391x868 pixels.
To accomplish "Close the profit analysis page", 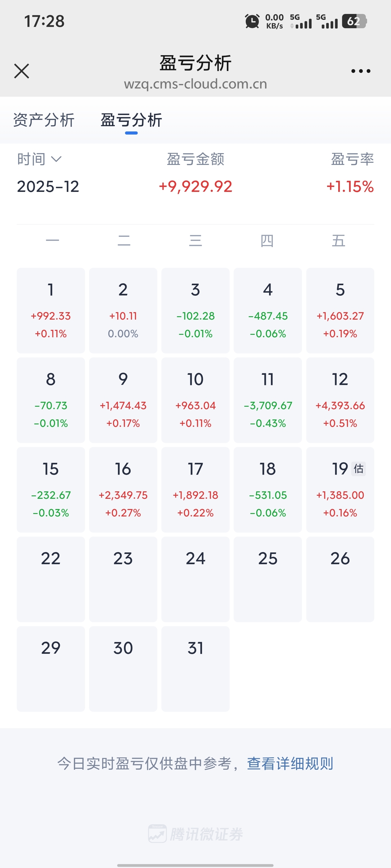I will [x=22, y=71].
